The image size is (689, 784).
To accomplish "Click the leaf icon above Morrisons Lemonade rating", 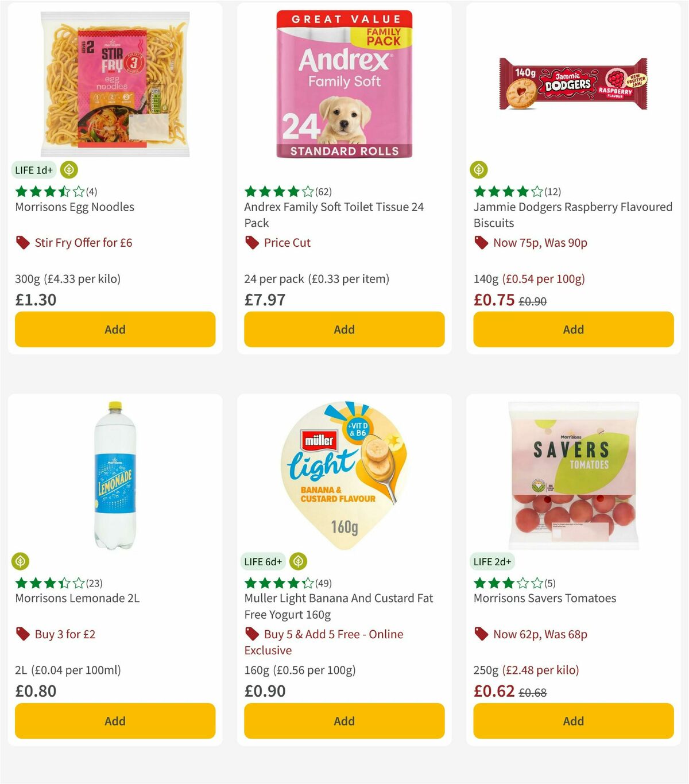I will pyautogui.click(x=20, y=561).
